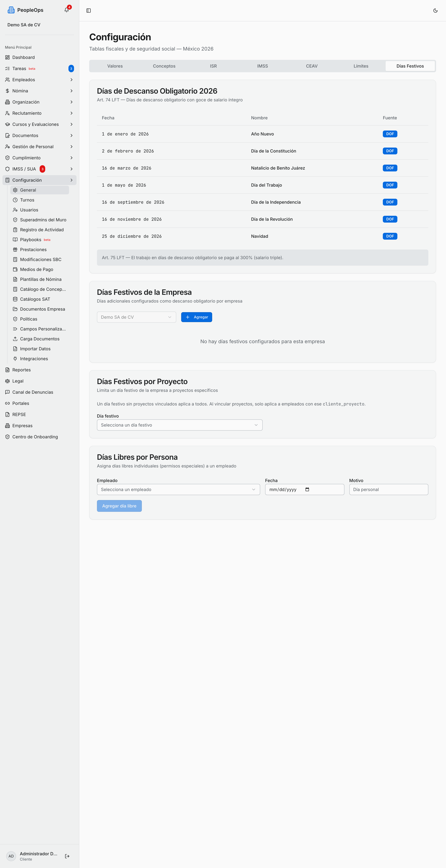Open Legal scales icon item

point(7,381)
